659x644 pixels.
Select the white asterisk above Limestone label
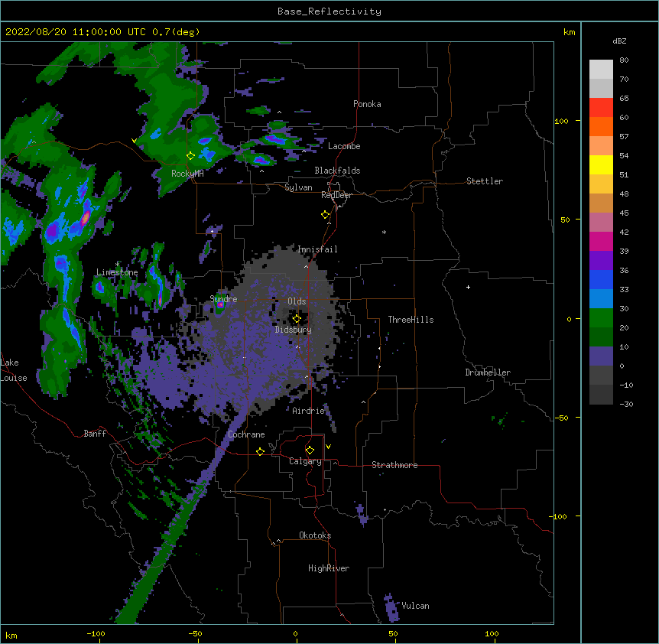117,264
